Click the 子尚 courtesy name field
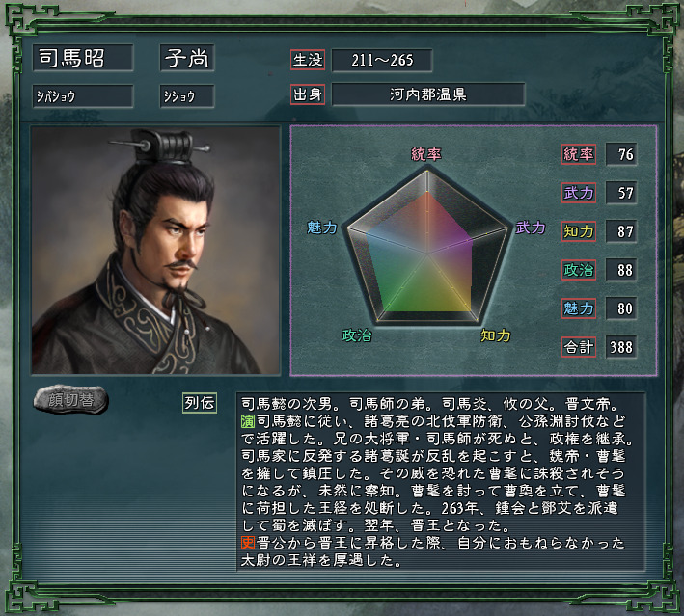 [187, 58]
